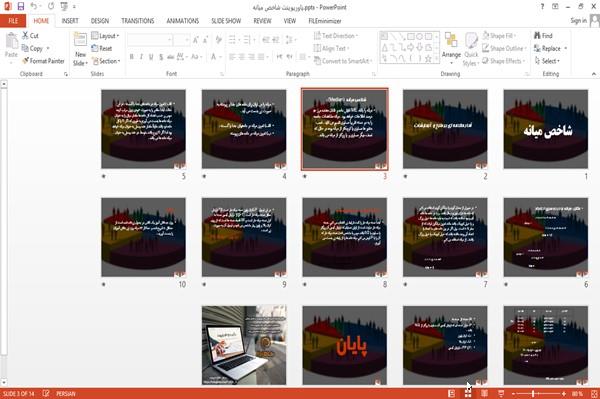The image size is (600, 399).
Task: Switch to the ANIMATIONS tab
Action: point(183,21)
